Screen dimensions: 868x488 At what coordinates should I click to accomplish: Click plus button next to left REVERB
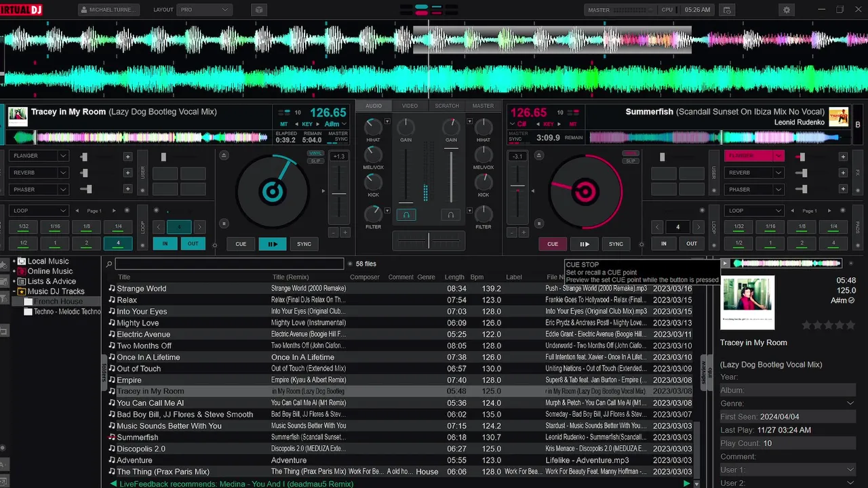pyautogui.click(x=127, y=173)
